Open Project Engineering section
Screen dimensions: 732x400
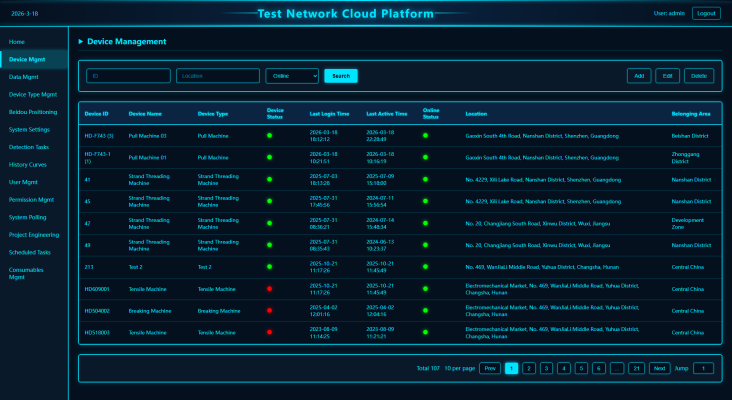(x=34, y=235)
